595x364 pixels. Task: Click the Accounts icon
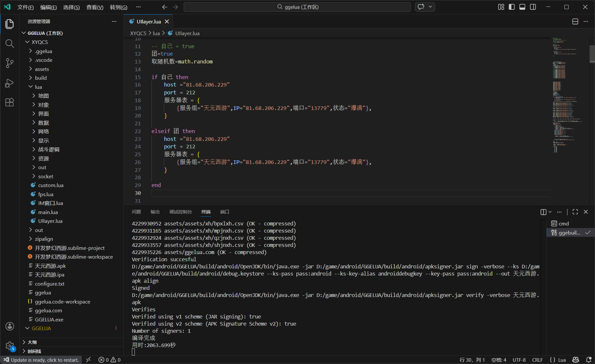pyautogui.click(x=10, y=326)
